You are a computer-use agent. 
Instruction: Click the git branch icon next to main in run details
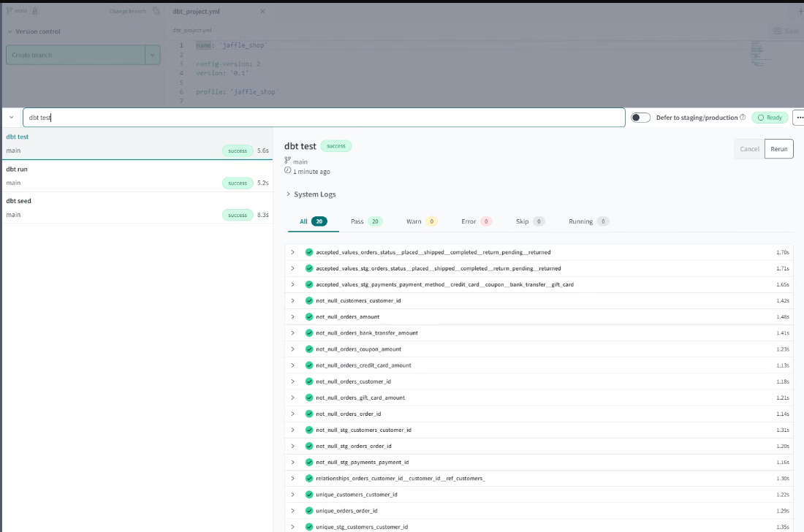tap(288, 161)
